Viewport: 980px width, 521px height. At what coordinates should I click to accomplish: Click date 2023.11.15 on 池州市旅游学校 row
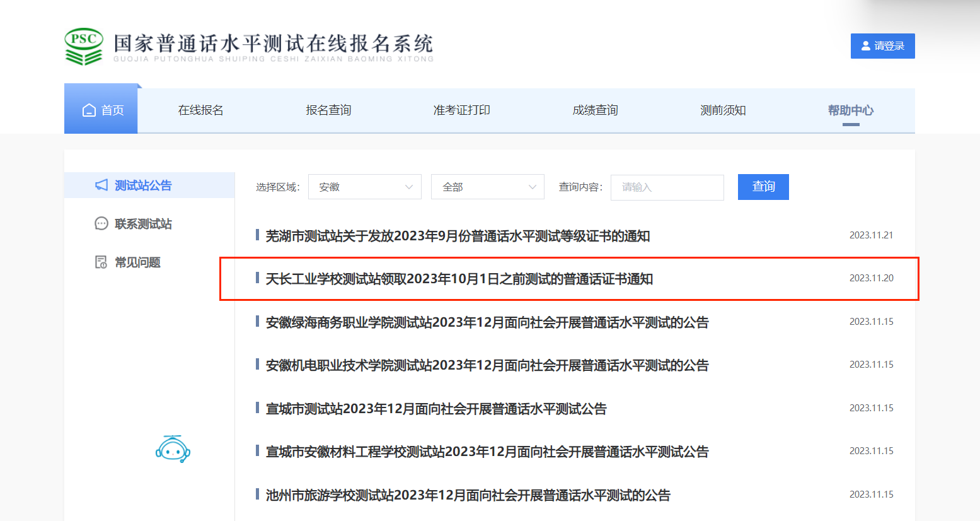pos(871,495)
